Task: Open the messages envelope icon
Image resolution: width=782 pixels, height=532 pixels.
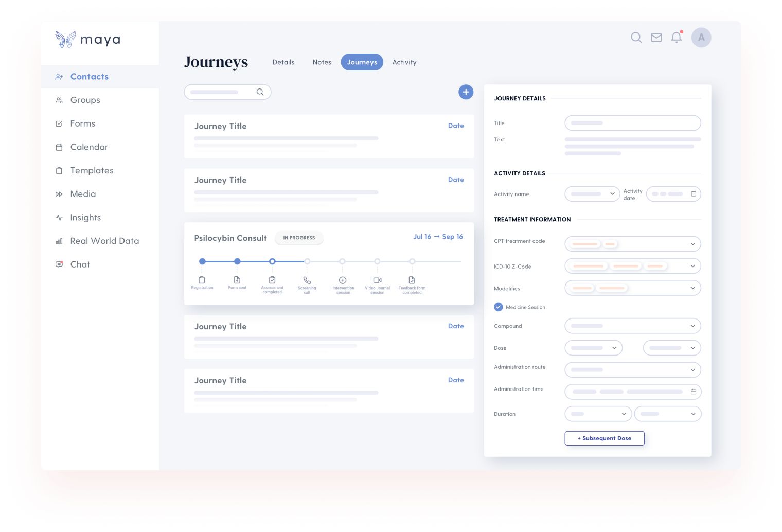Action: (x=656, y=38)
